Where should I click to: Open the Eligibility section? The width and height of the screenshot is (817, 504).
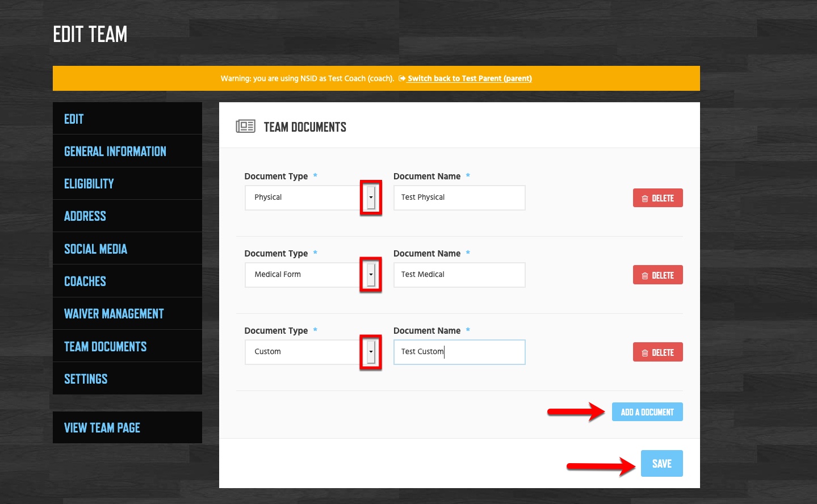coord(127,183)
